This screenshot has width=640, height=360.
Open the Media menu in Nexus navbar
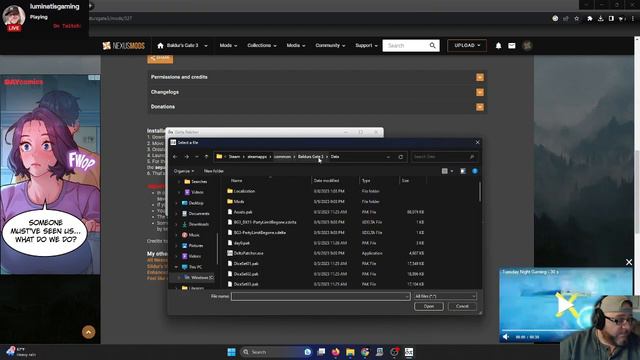pyautogui.click(x=296, y=46)
